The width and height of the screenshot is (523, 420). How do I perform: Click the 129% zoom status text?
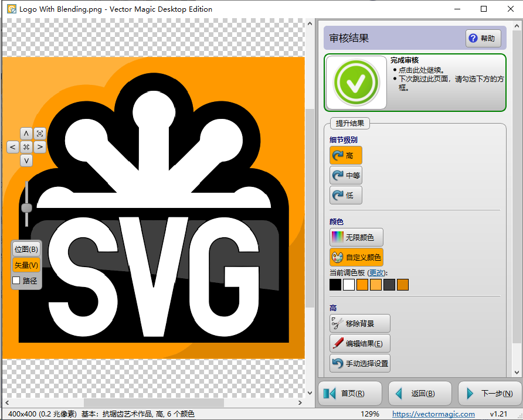coord(369,414)
